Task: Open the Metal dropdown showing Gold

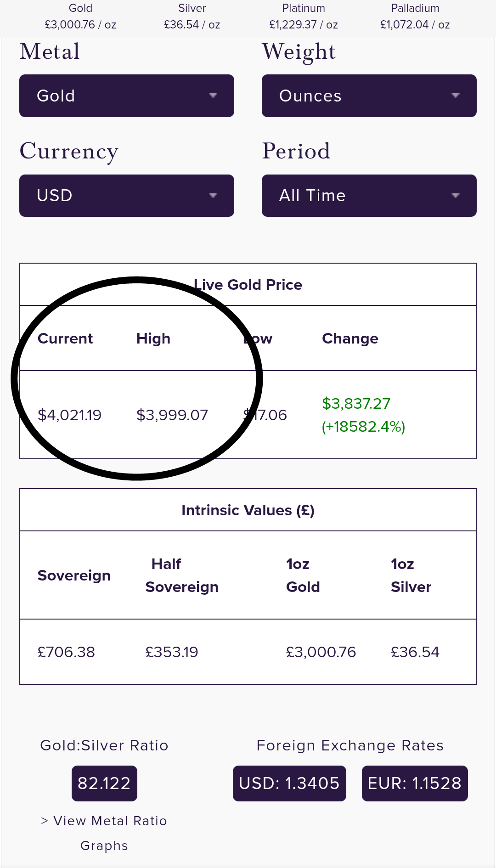Action: click(x=126, y=96)
